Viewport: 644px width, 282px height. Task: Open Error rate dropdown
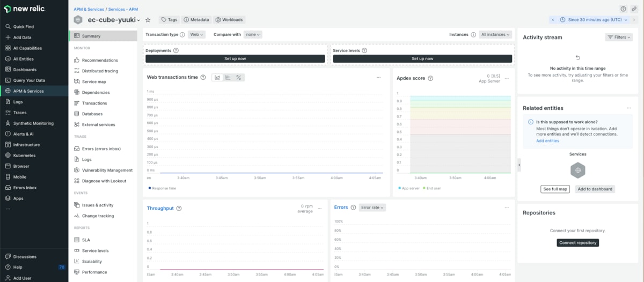[x=372, y=207]
